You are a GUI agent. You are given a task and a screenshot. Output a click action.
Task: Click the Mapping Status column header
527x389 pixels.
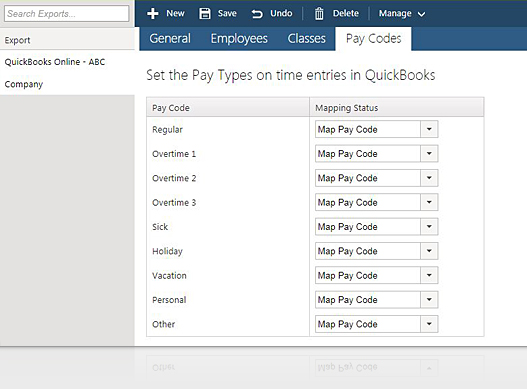click(x=397, y=108)
